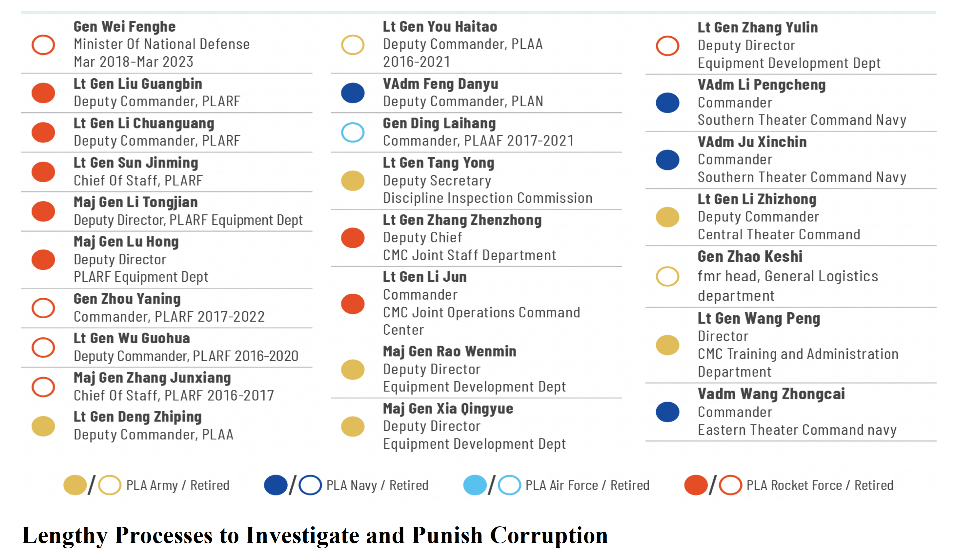
Task: Click the hollow red circle beside Gen Wei Fenghe
Action: click(x=43, y=45)
